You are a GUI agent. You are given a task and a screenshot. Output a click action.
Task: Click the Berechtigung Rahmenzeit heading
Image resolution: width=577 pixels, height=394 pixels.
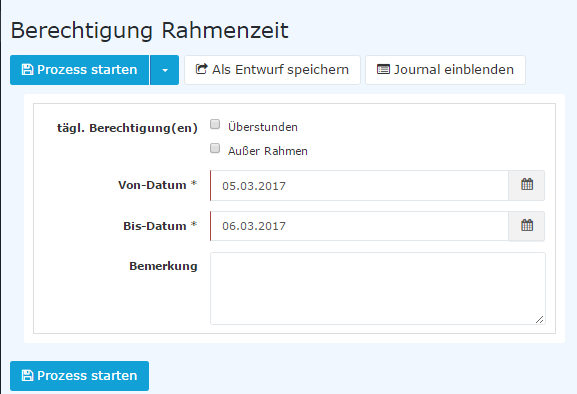149,30
